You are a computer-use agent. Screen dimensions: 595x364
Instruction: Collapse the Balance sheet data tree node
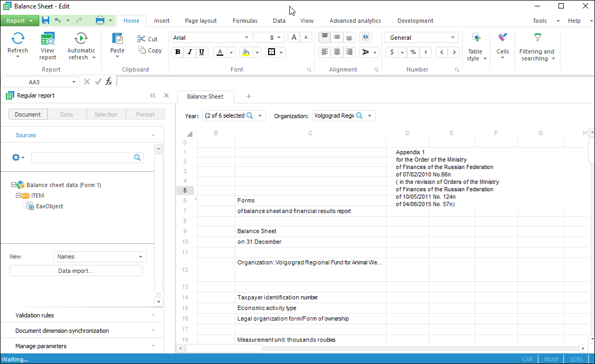point(13,185)
